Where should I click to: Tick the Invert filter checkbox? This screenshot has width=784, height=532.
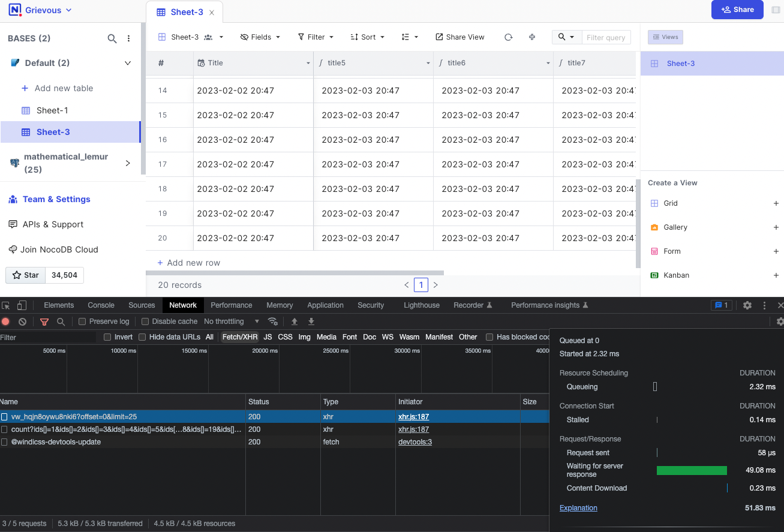pyautogui.click(x=107, y=337)
